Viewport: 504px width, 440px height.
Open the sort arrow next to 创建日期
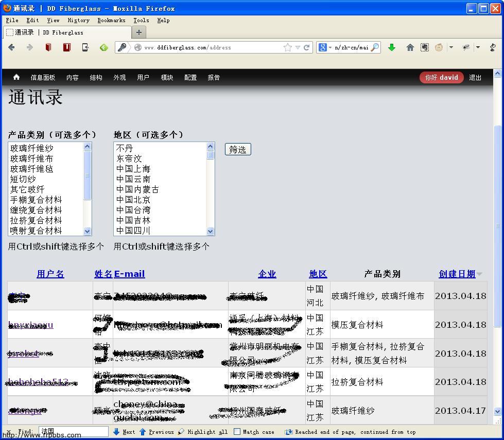(480, 274)
